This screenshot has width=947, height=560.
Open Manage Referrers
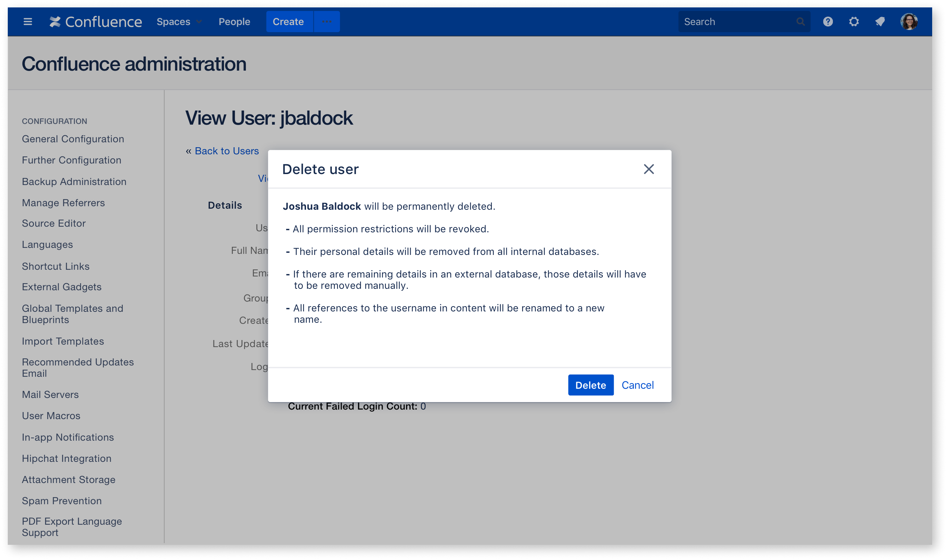63,203
